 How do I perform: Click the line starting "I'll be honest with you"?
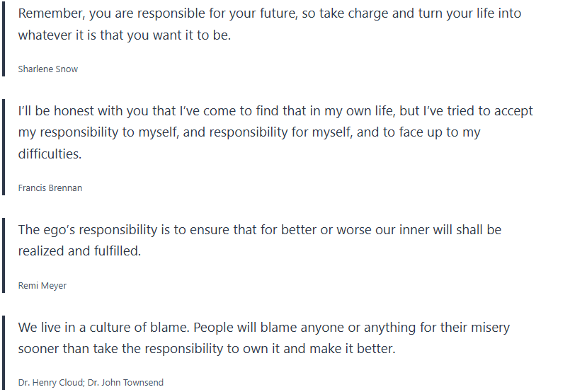pyautogui.click(x=275, y=111)
